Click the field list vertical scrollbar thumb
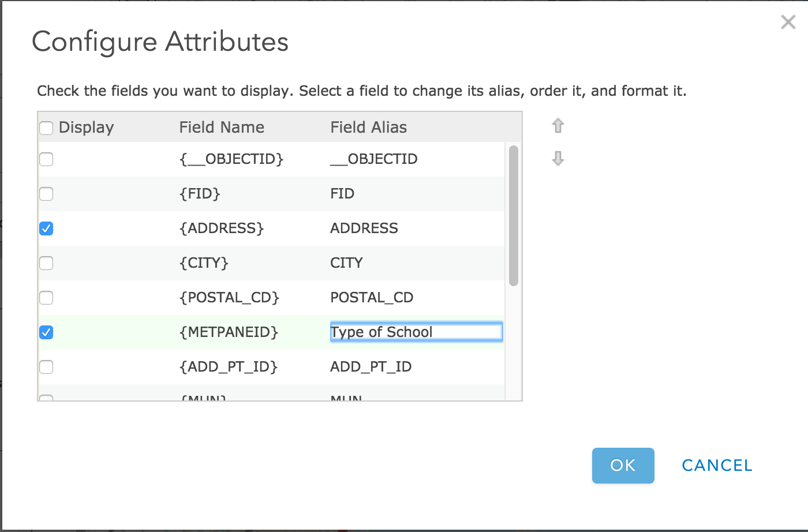 pyautogui.click(x=514, y=216)
